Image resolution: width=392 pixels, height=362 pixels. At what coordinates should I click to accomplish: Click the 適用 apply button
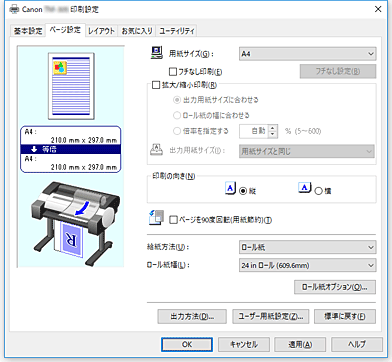coord(300,344)
